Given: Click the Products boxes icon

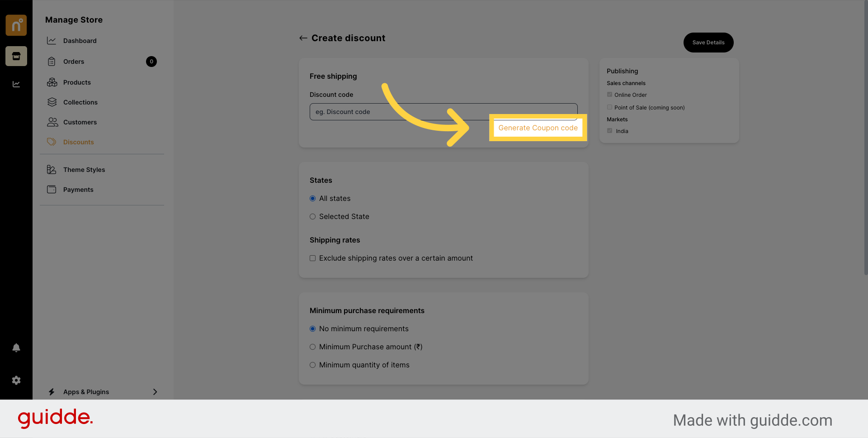Looking at the screenshot, I should pyautogui.click(x=52, y=82).
